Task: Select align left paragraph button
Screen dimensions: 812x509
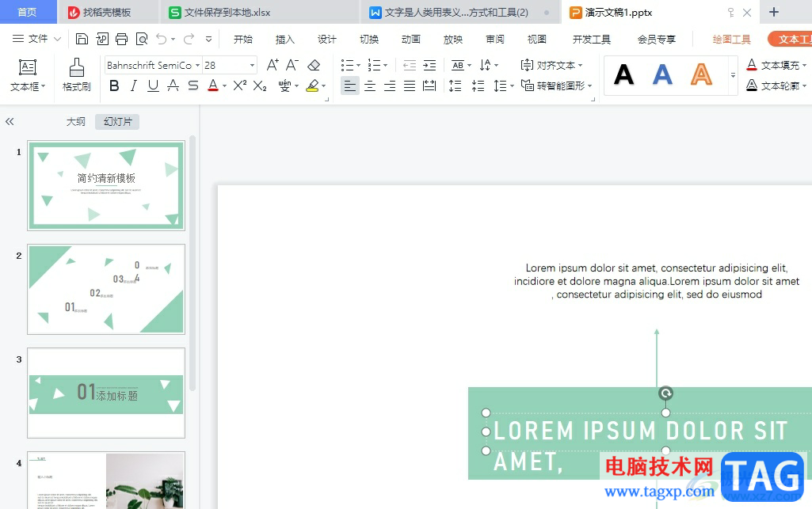Action: tap(350, 85)
